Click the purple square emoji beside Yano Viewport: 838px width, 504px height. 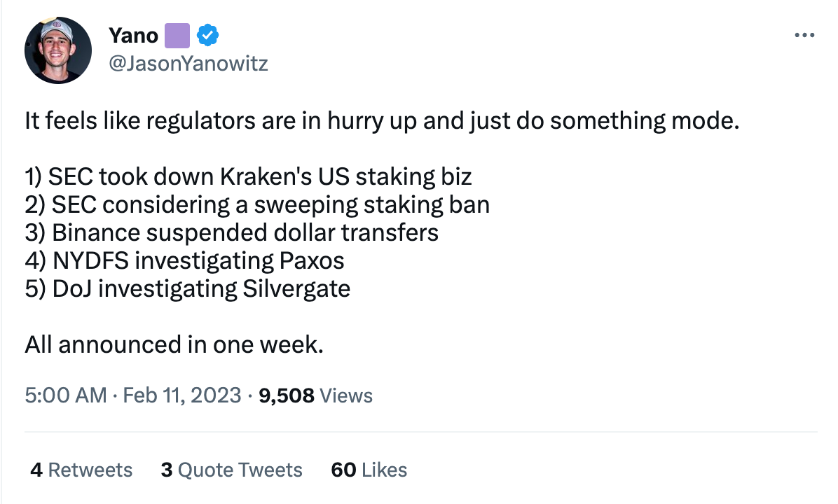tap(177, 35)
